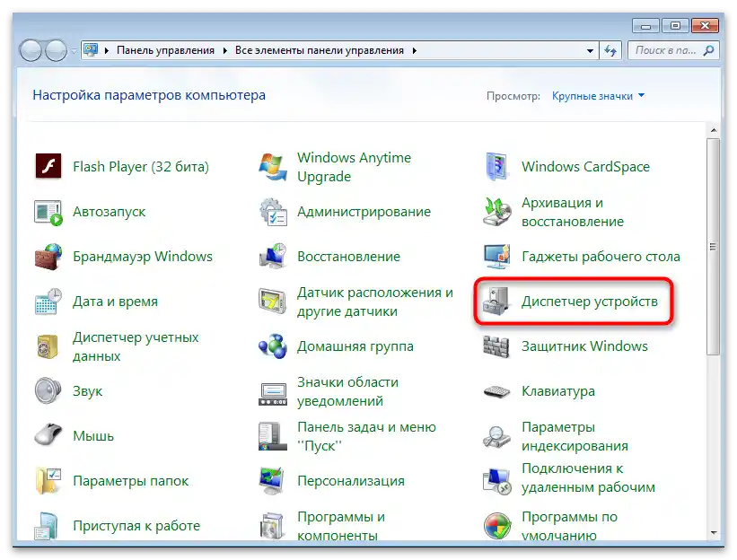Expand the arrow after Панель управления breadcrumb
The image size is (737, 560).
click(224, 50)
